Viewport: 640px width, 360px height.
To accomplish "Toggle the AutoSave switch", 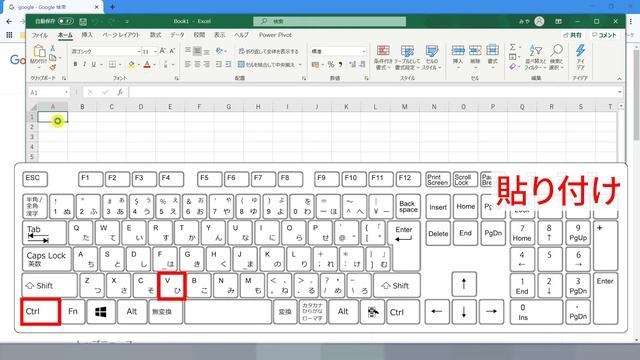I will point(65,21).
